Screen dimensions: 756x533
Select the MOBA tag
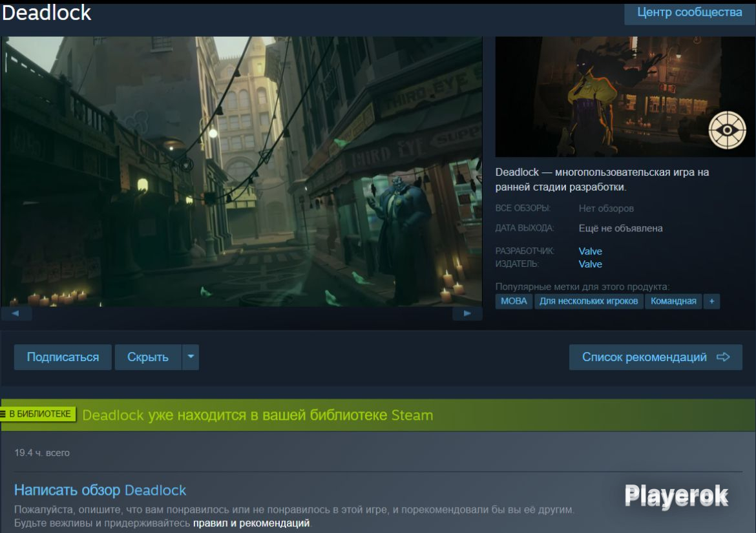(514, 301)
